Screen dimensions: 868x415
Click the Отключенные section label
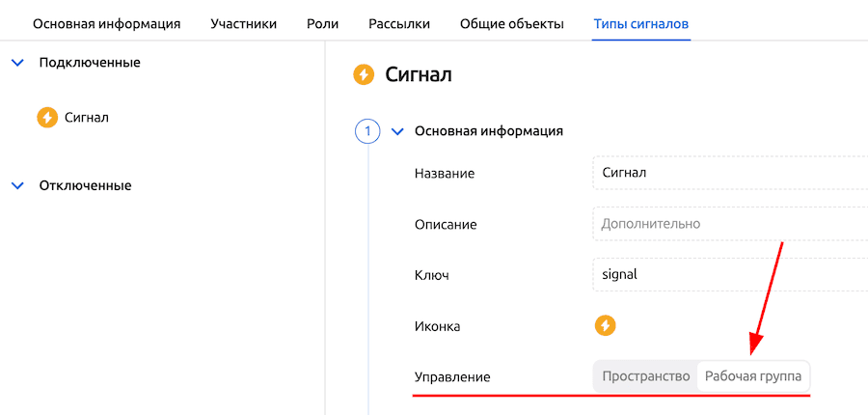pos(85,185)
